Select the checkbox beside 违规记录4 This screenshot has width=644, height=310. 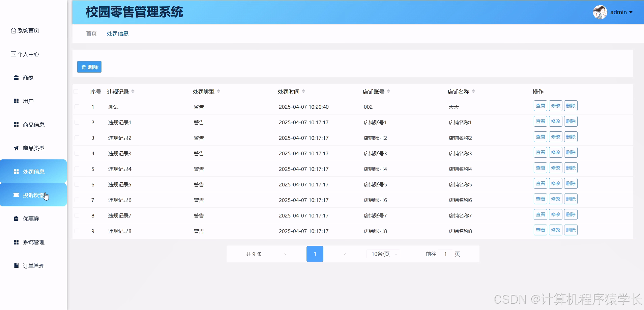(77, 169)
